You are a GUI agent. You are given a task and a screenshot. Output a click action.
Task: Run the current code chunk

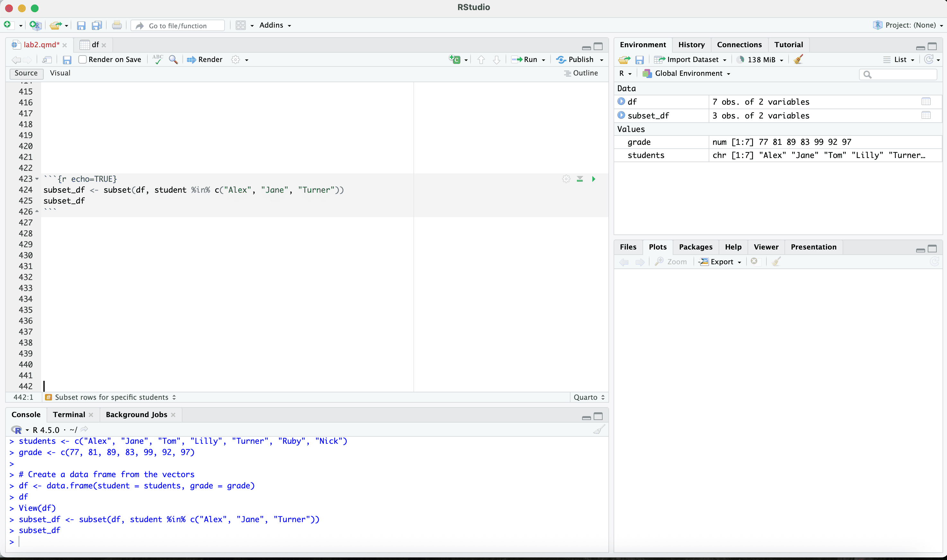(593, 179)
